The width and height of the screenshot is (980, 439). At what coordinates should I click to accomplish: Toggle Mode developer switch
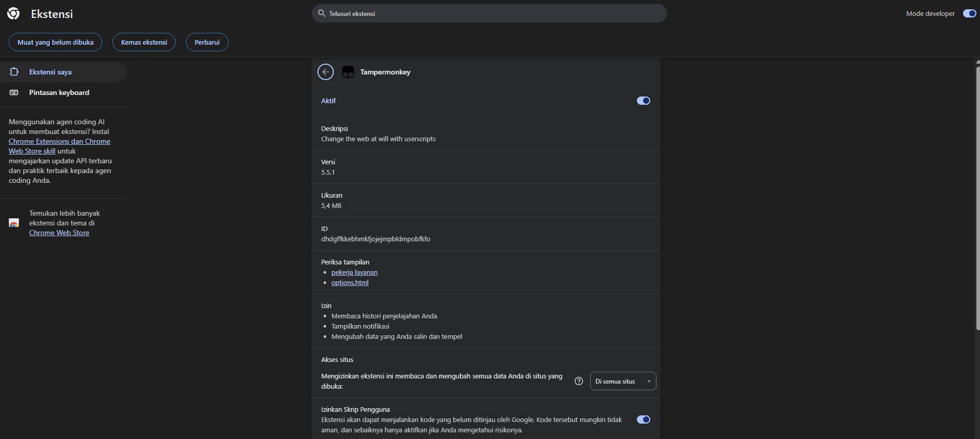tap(969, 13)
